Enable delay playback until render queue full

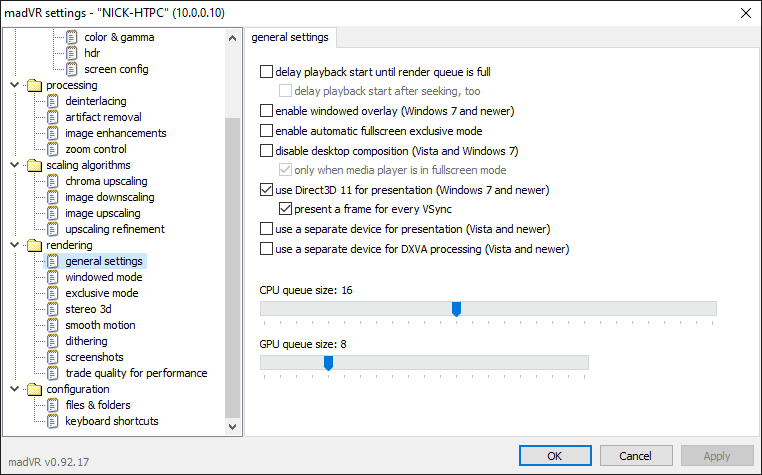pos(266,72)
